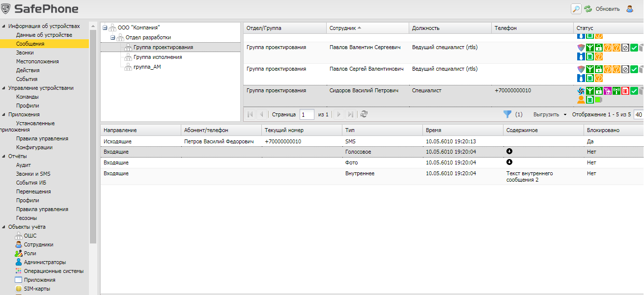
Task: Click the Обновить button
Action: 608,9
